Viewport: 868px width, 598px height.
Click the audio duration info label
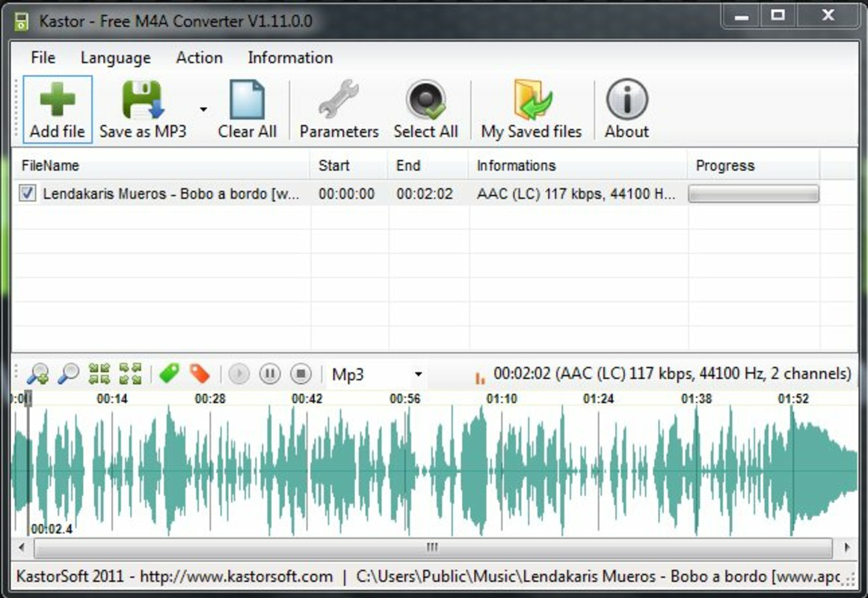pos(672,374)
